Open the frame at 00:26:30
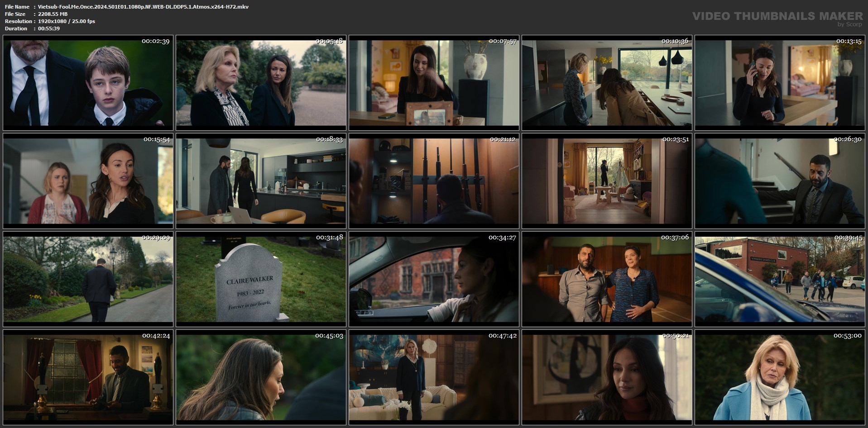This screenshot has width=868, height=428. [780, 181]
